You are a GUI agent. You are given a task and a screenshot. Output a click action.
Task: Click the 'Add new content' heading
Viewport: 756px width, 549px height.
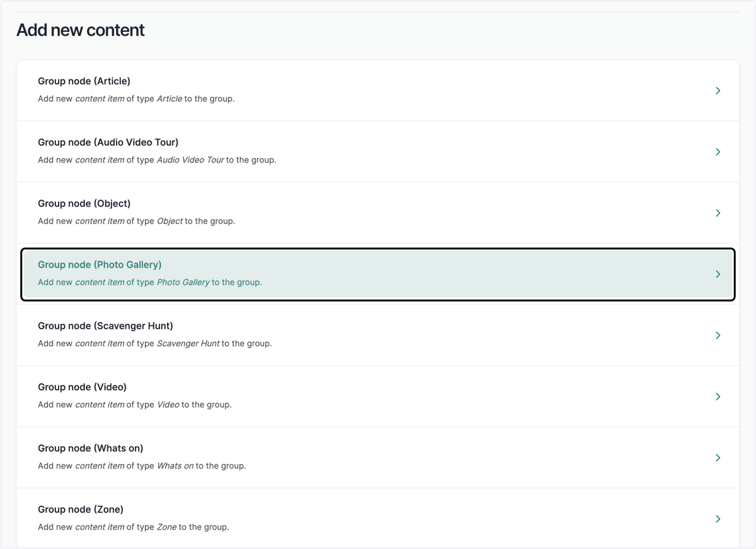pyautogui.click(x=81, y=30)
